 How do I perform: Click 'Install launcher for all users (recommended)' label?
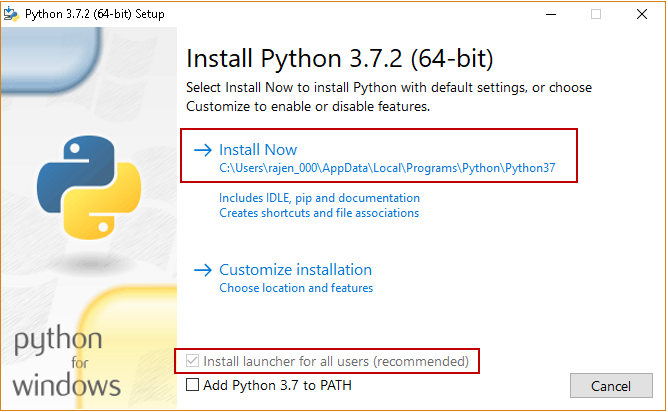(x=336, y=361)
